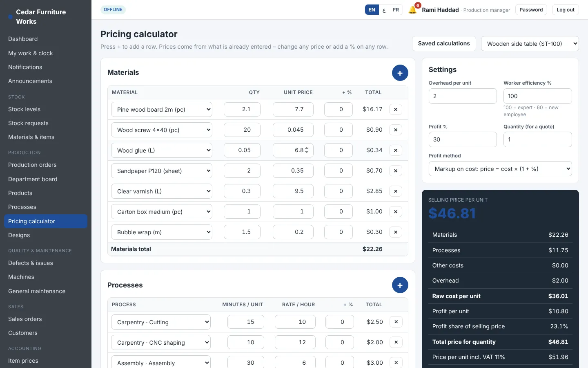Open My work & clock page

pyautogui.click(x=46, y=53)
